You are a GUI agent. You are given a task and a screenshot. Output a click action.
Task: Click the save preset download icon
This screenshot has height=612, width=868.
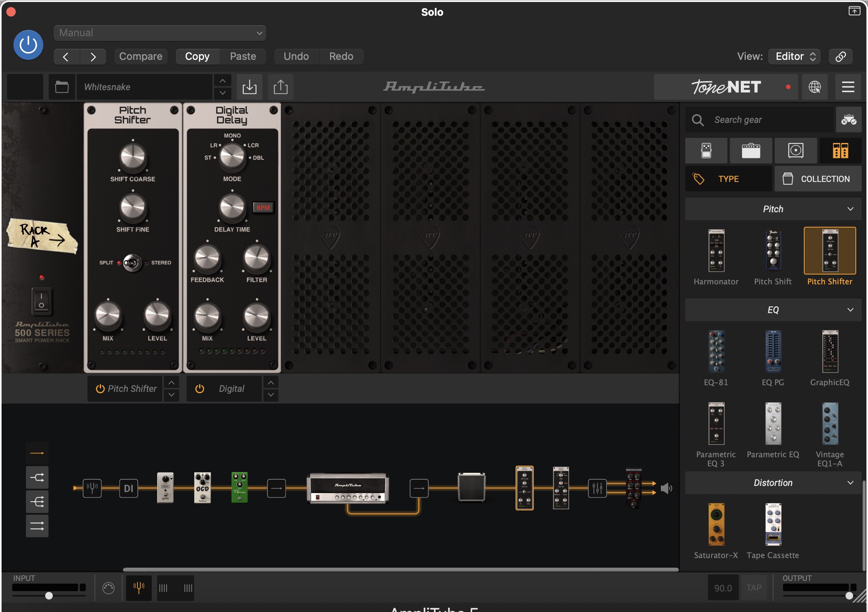coord(249,87)
